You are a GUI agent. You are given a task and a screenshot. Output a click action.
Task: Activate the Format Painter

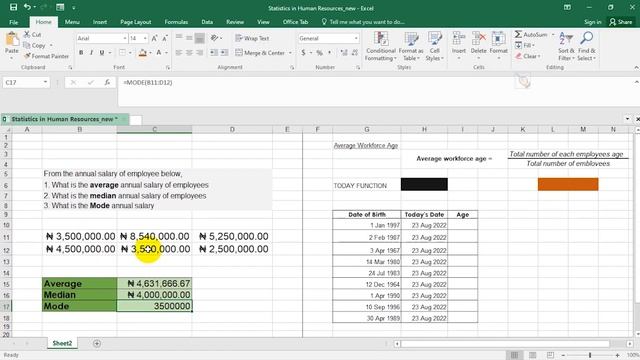pos(46,56)
